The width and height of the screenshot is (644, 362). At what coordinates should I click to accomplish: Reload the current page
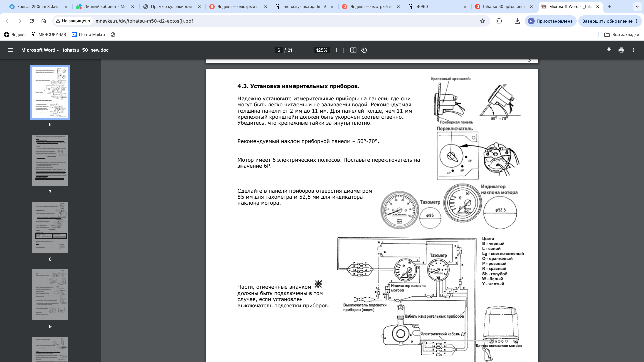[x=32, y=21]
